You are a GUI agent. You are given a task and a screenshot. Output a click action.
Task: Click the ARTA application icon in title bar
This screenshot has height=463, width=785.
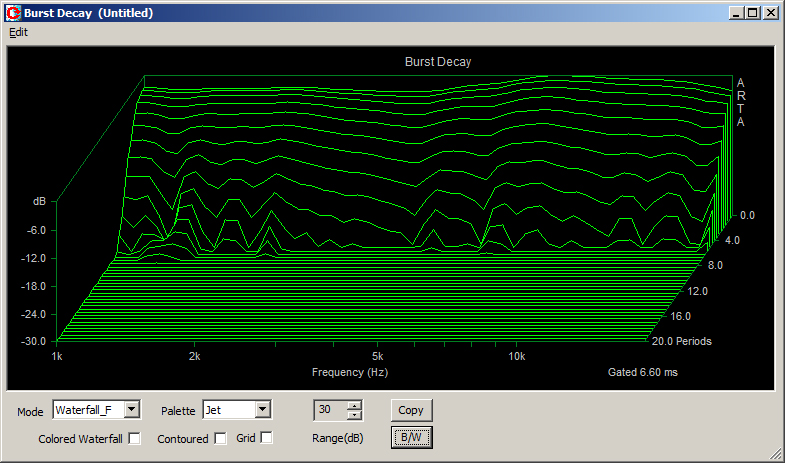pos(12,13)
